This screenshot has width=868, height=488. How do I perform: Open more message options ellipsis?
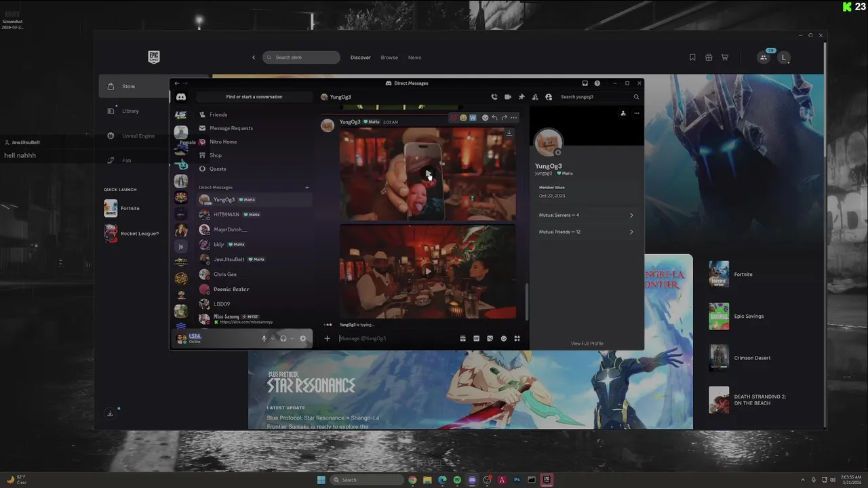(513, 118)
